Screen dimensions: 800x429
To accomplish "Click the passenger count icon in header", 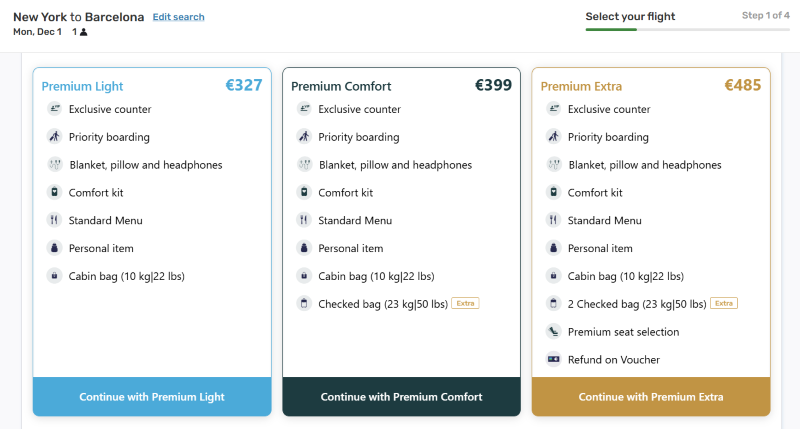I will (84, 32).
